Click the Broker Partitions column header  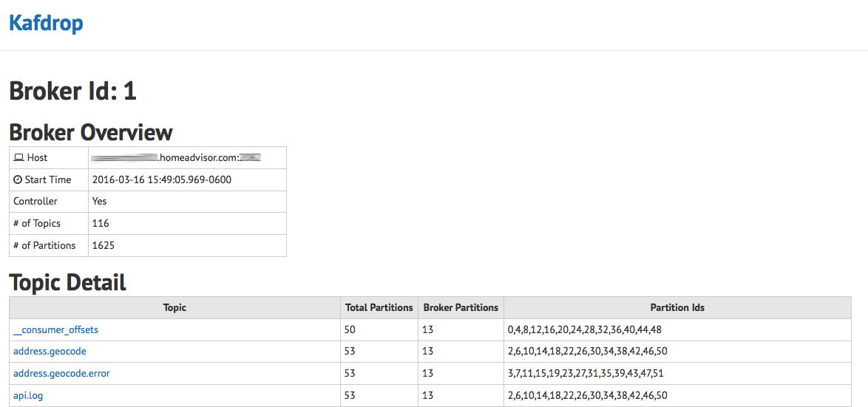tap(461, 307)
